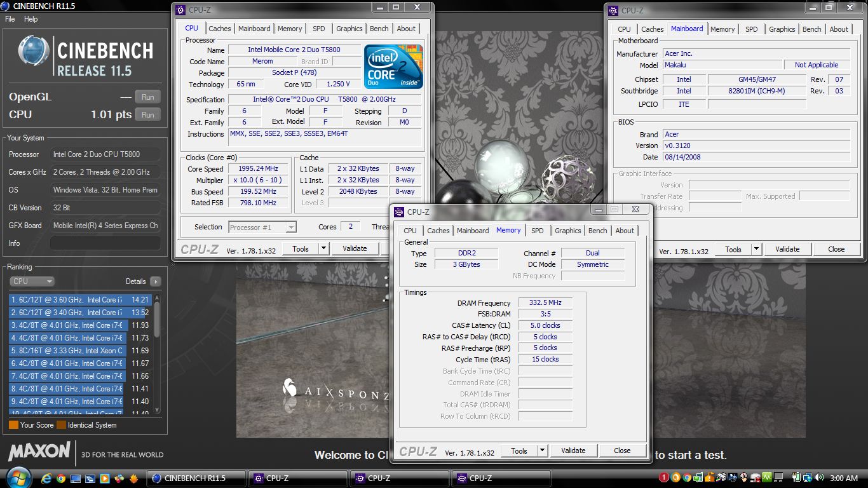Run the CPU benchmark

pyautogui.click(x=147, y=115)
